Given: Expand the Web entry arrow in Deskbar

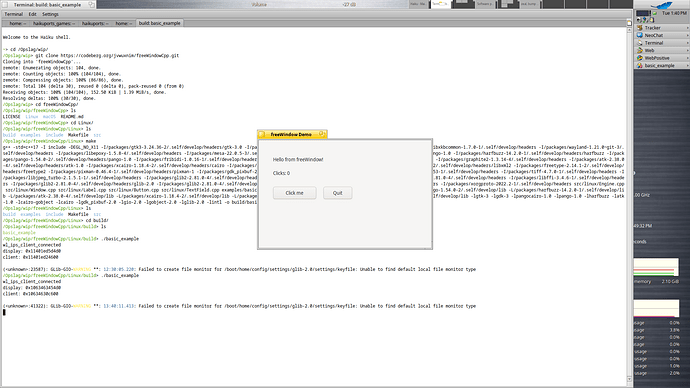Looking at the screenshot, I should click(687, 50).
